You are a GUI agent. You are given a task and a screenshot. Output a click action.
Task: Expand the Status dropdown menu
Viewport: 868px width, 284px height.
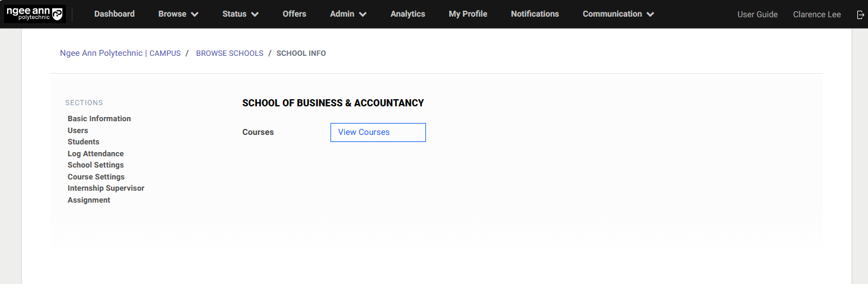coord(240,14)
